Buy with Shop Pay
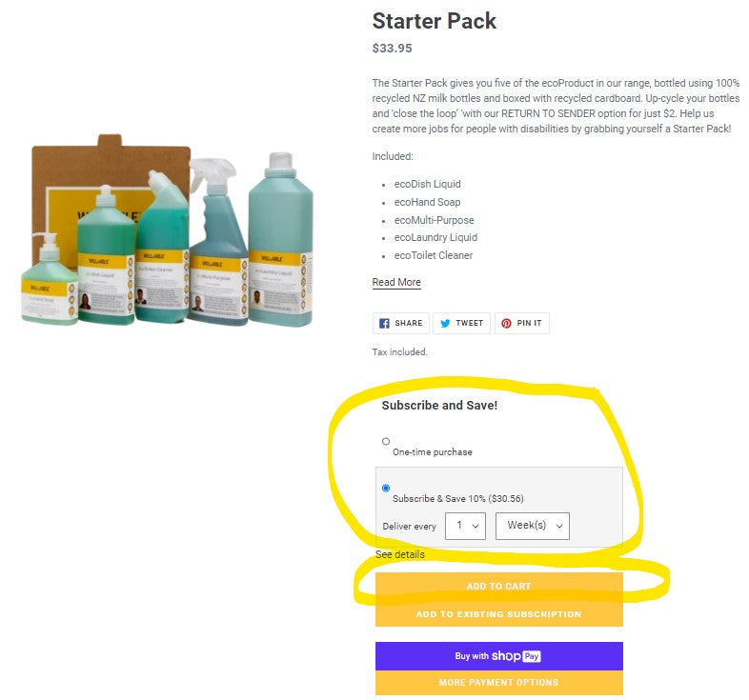 [498, 656]
